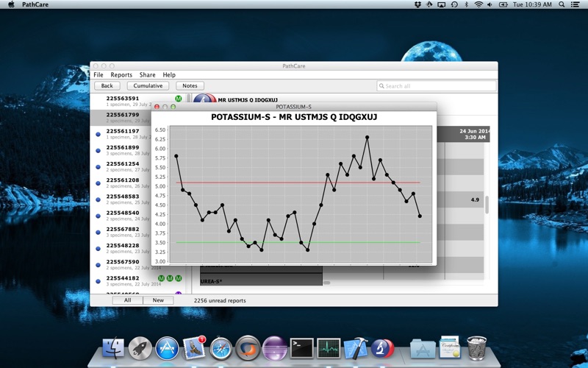Select report 225544182 in the list
Image resolution: width=588 pixels, height=368 pixels.
138,281
